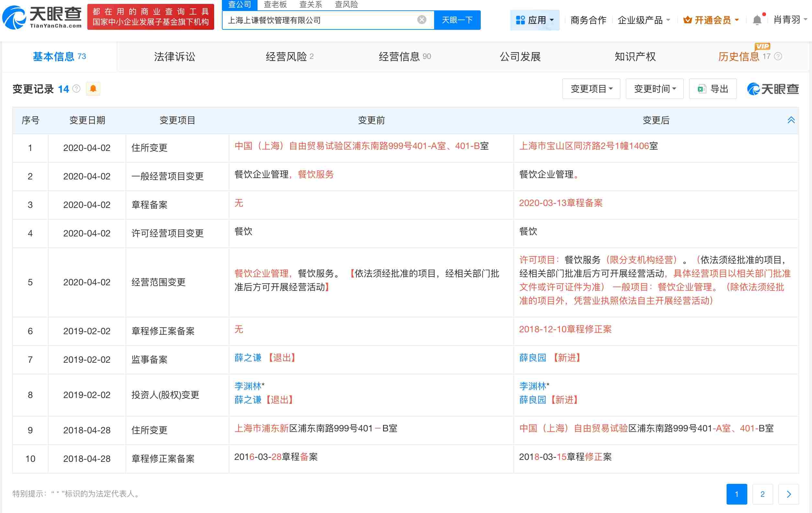Collapse the table with the double-arrow icon
812x513 pixels.
tap(791, 120)
